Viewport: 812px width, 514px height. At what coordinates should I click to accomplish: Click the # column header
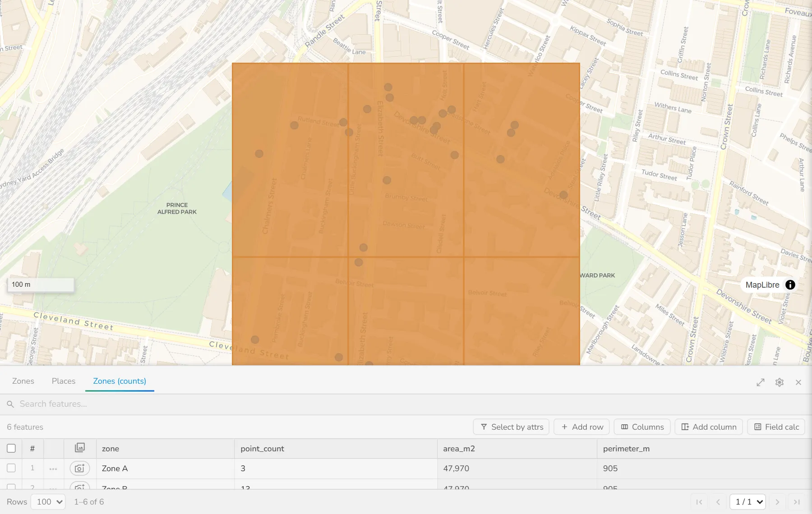click(x=32, y=449)
